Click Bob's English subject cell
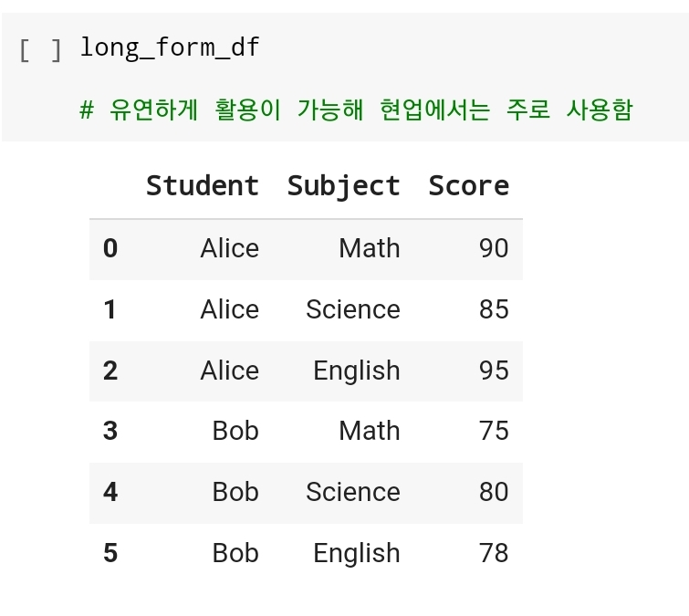 point(357,553)
